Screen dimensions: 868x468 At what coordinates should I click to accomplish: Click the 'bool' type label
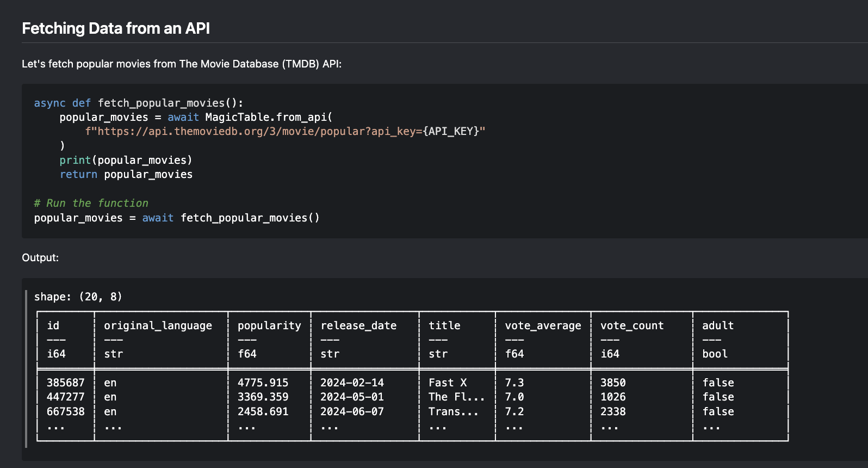tap(715, 354)
